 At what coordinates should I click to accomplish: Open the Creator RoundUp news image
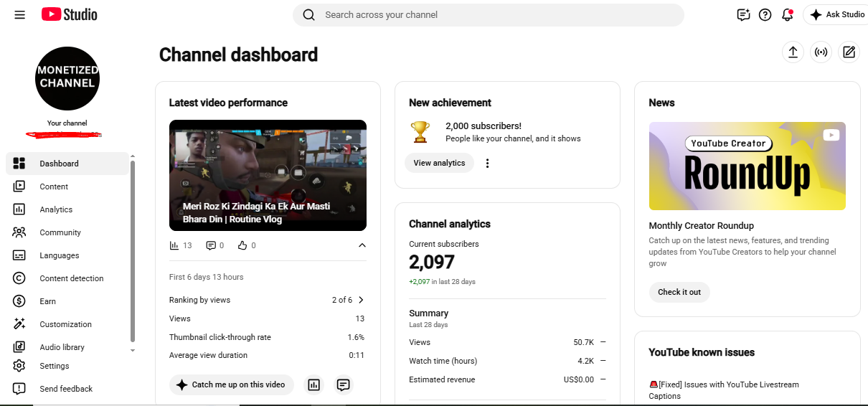pos(747,166)
